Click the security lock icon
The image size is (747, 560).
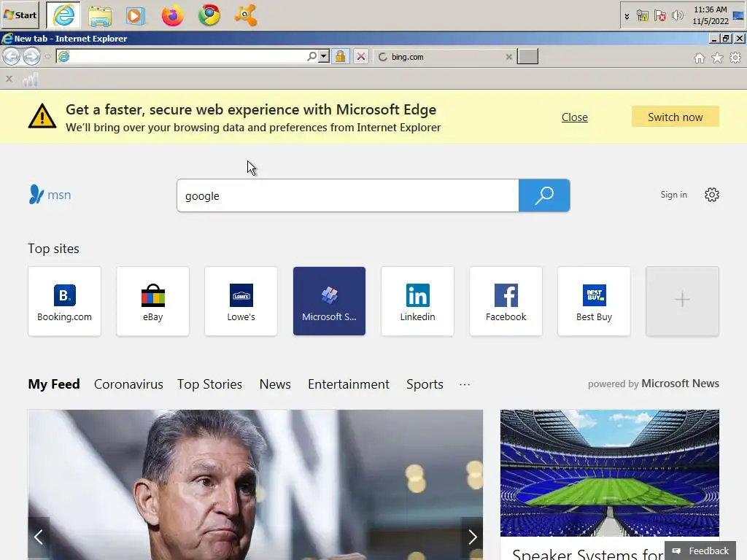[340, 57]
